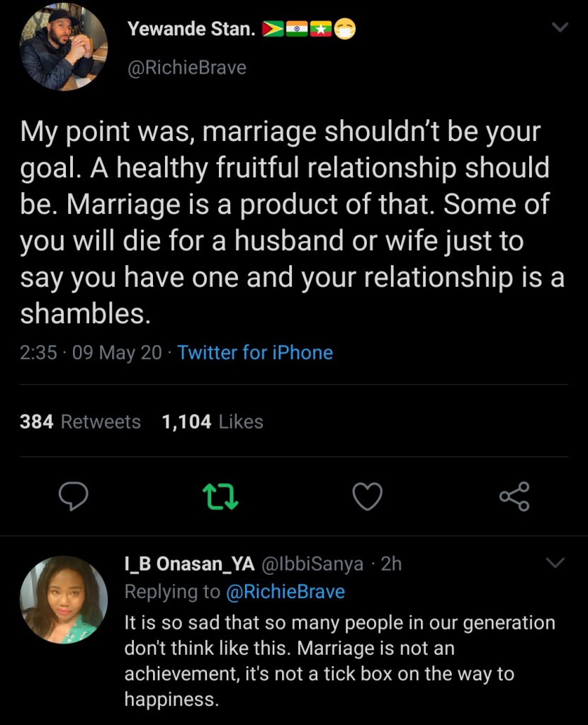Screen dimensions: 588x725
Task: Click the @RichieBrave handle below the display name
Action: pos(187,67)
